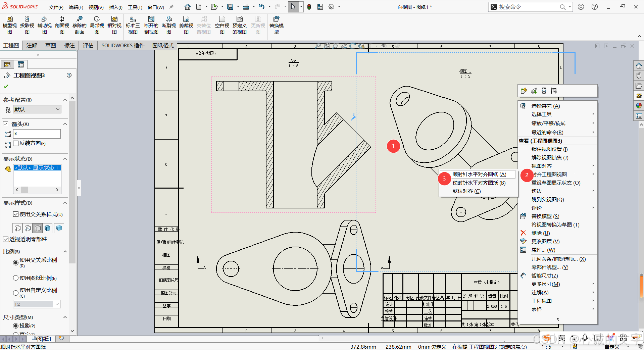Viewport: 644px width, 350px height.
Task: Open the Options gear icon
Action: [x=331, y=7]
